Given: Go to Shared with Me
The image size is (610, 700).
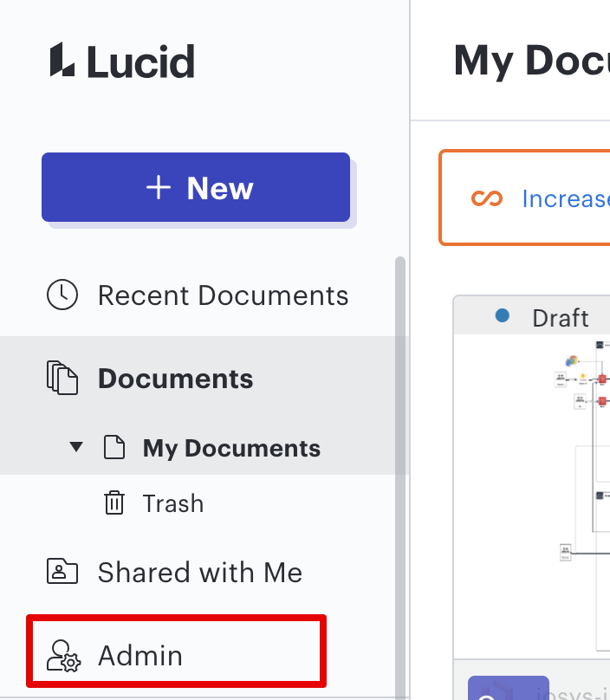Looking at the screenshot, I should 198,573.
